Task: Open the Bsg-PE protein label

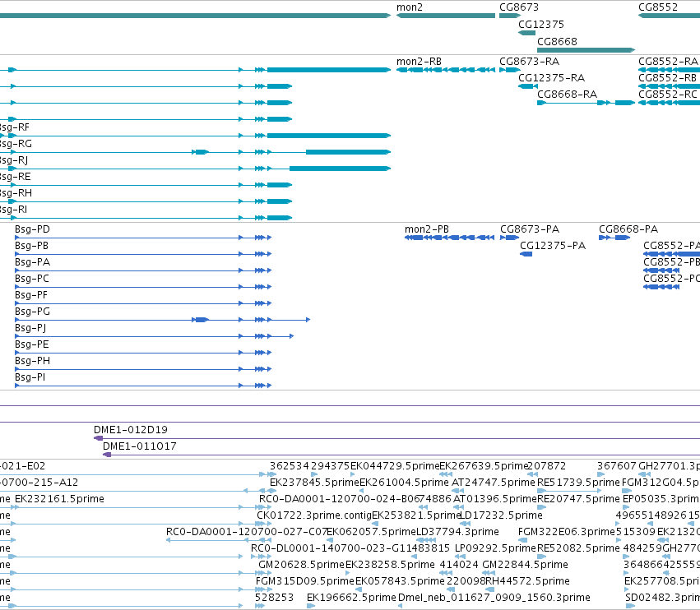Action: (x=31, y=344)
